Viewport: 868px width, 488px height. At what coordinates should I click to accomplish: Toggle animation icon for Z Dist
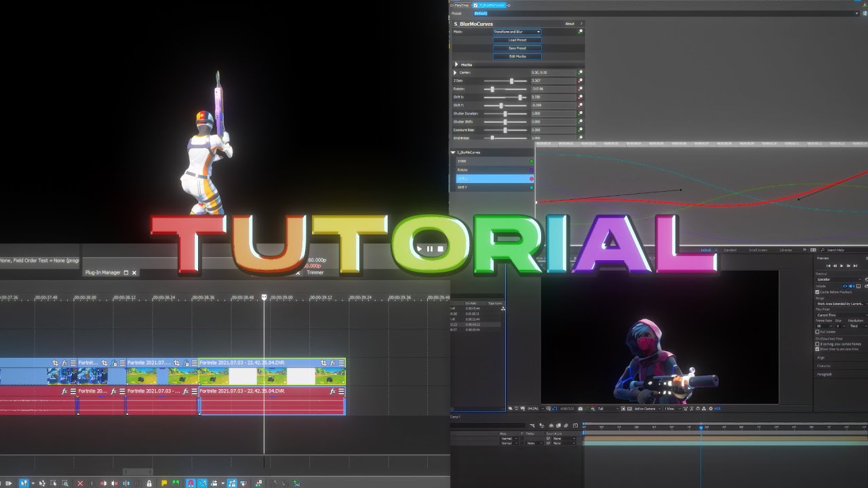coord(580,81)
